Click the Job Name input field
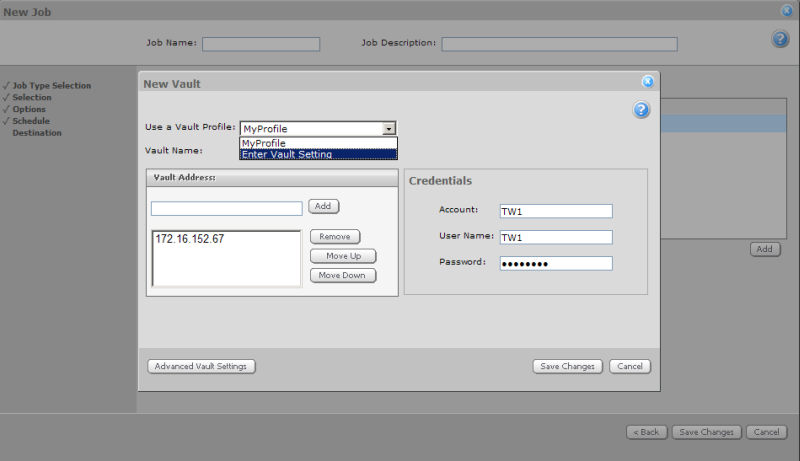This screenshot has height=461, width=800. click(x=261, y=44)
